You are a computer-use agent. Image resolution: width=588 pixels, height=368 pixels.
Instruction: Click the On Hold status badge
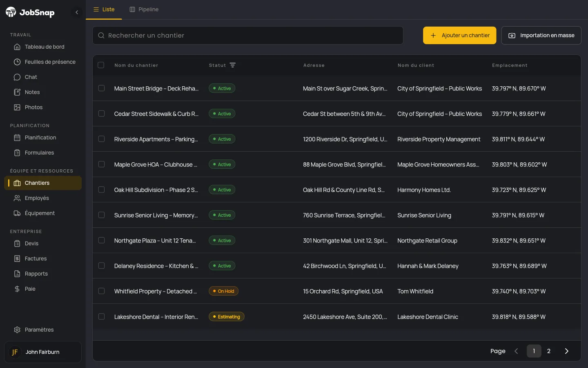[x=224, y=291]
